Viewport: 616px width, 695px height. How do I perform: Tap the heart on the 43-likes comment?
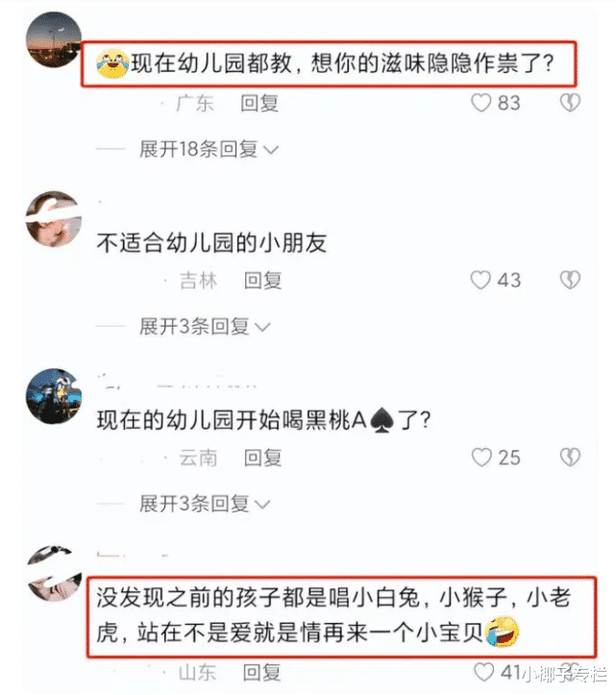pos(480,280)
